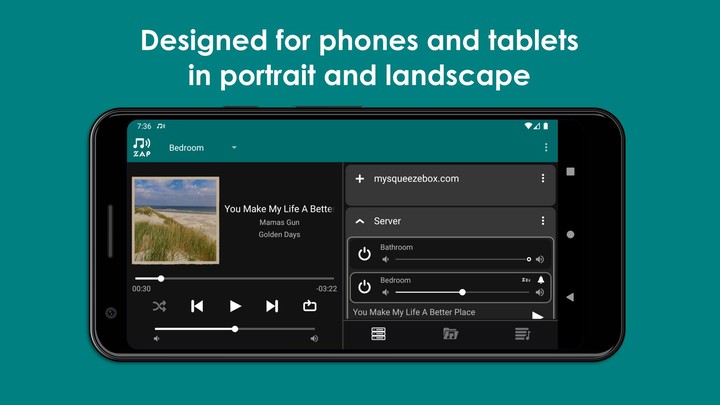Switch to the playlist queue tab
This screenshot has width=720, height=405.
point(522,334)
